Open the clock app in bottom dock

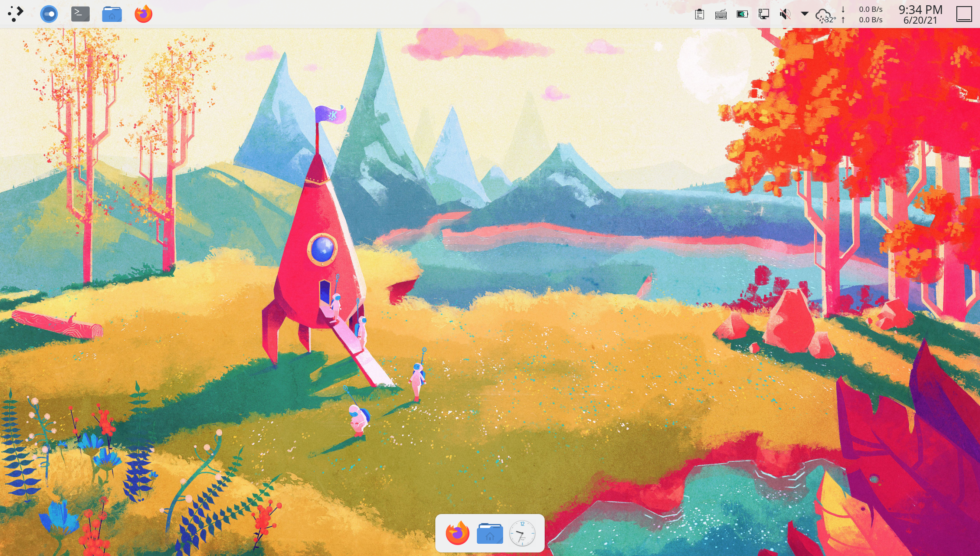pos(522,533)
